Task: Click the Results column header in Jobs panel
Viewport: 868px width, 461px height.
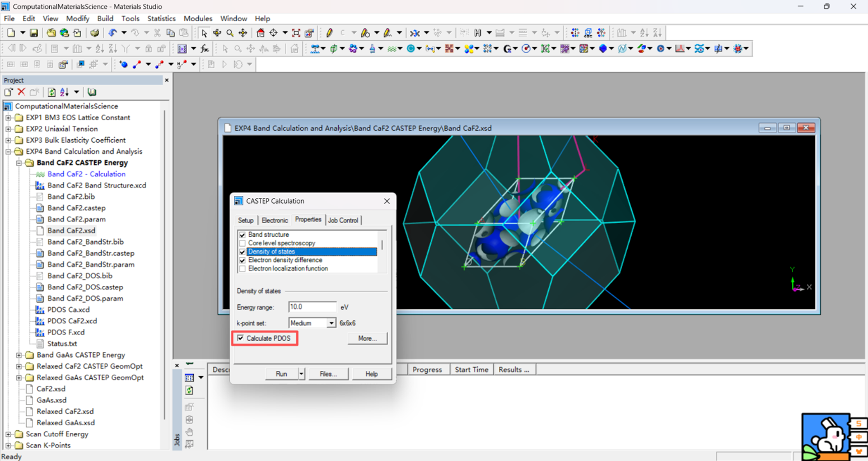Action: [x=514, y=370]
